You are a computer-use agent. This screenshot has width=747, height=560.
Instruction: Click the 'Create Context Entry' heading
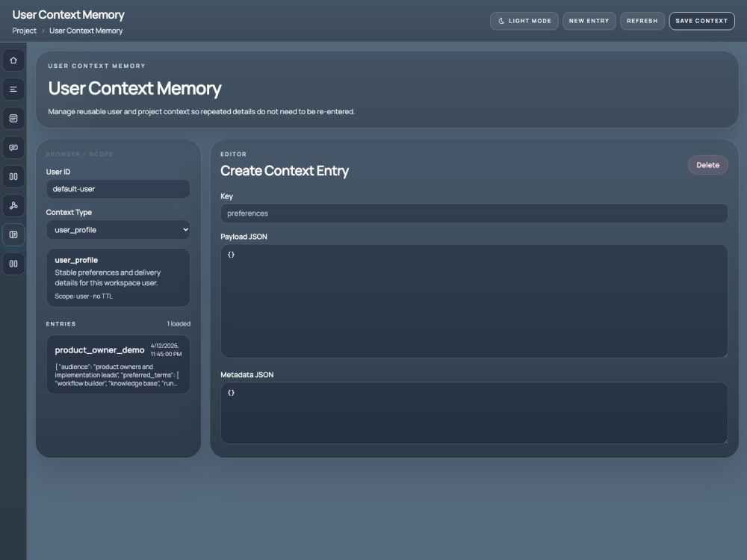click(285, 170)
